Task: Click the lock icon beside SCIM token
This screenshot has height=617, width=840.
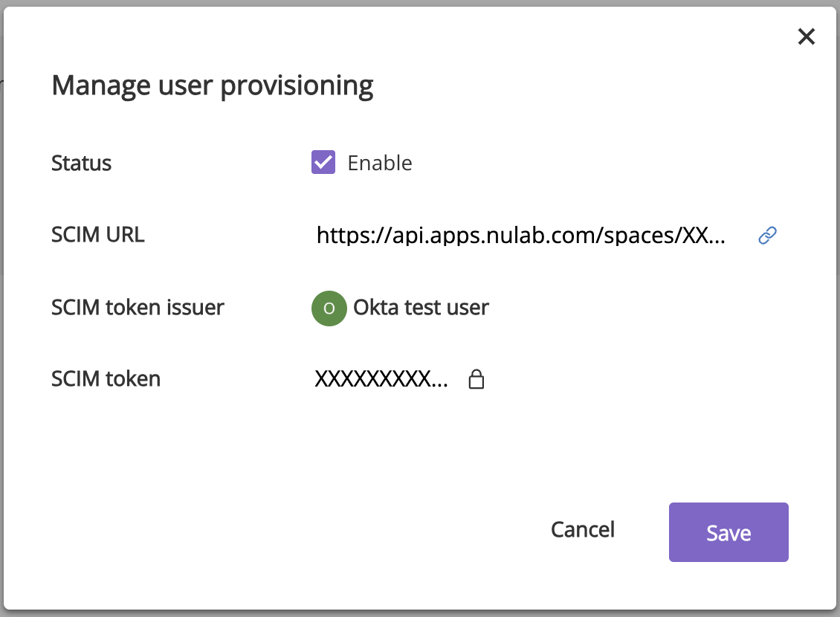Action: click(x=476, y=380)
